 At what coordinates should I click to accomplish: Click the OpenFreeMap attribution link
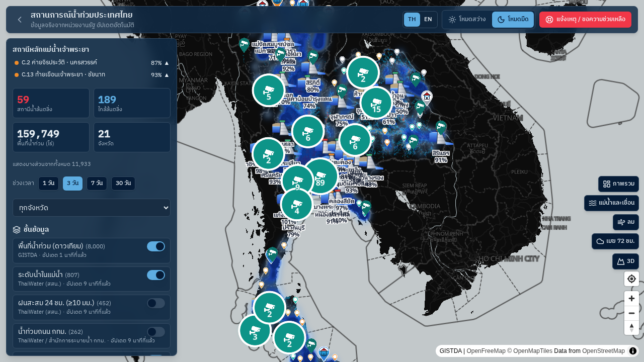point(485,351)
